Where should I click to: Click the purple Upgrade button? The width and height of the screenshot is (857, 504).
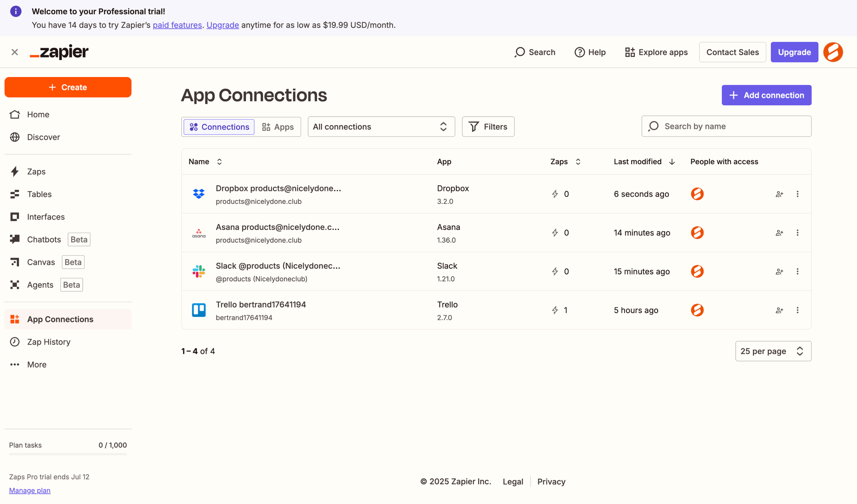coord(794,52)
